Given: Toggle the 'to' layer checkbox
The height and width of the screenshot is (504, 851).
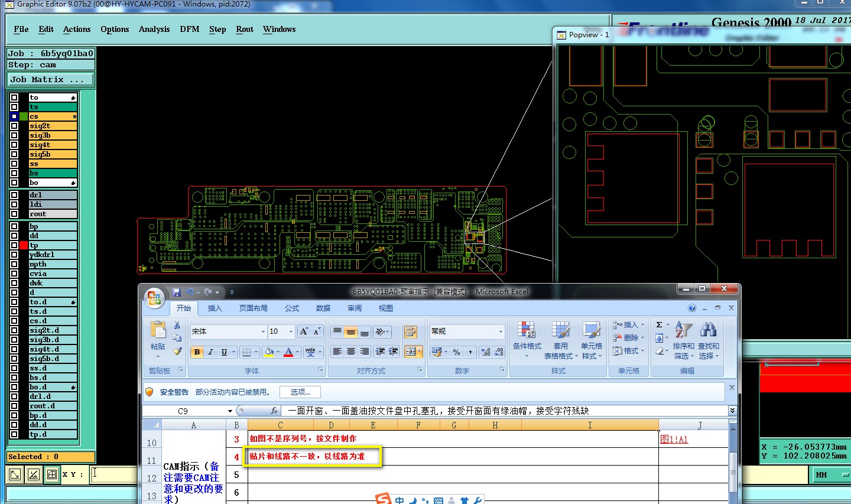Looking at the screenshot, I should pos(14,97).
